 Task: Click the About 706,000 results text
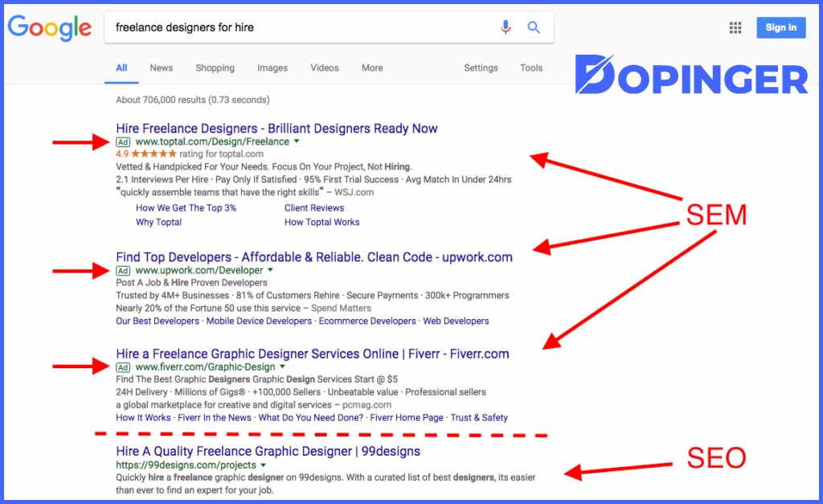click(x=193, y=100)
